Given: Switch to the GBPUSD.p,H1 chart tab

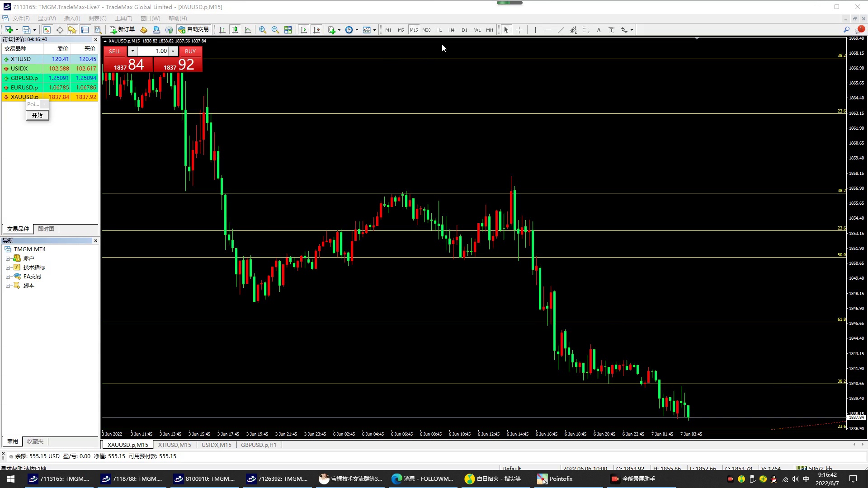Looking at the screenshot, I should pos(258,445).
